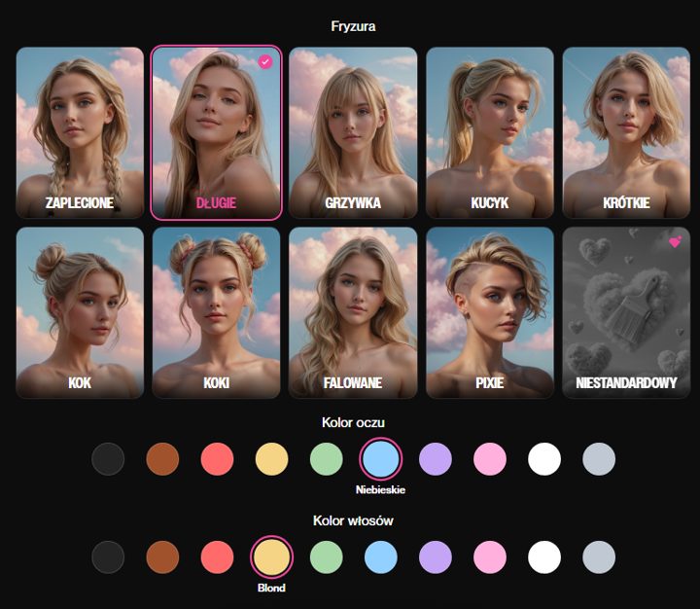Select the Kok bun hairstyle card

[x=80, y=312]
